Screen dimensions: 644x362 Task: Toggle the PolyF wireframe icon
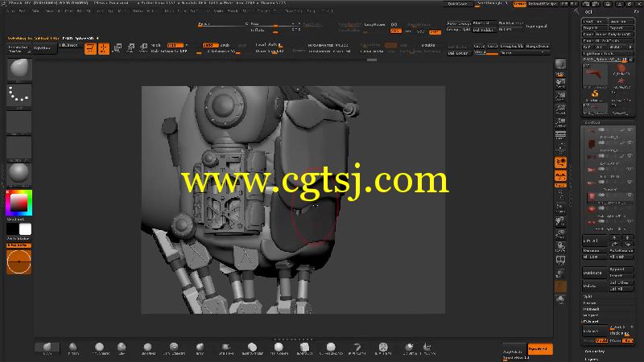coord(560,260)
